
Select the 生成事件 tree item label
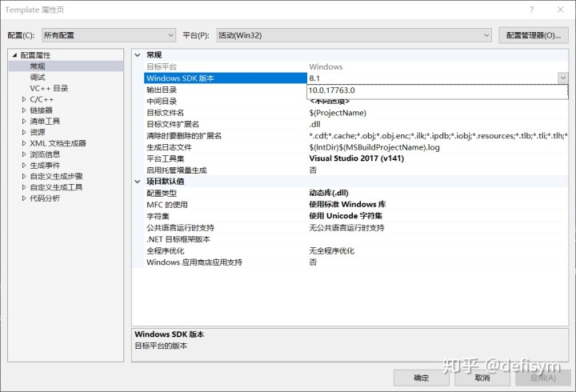coord(45,166)
